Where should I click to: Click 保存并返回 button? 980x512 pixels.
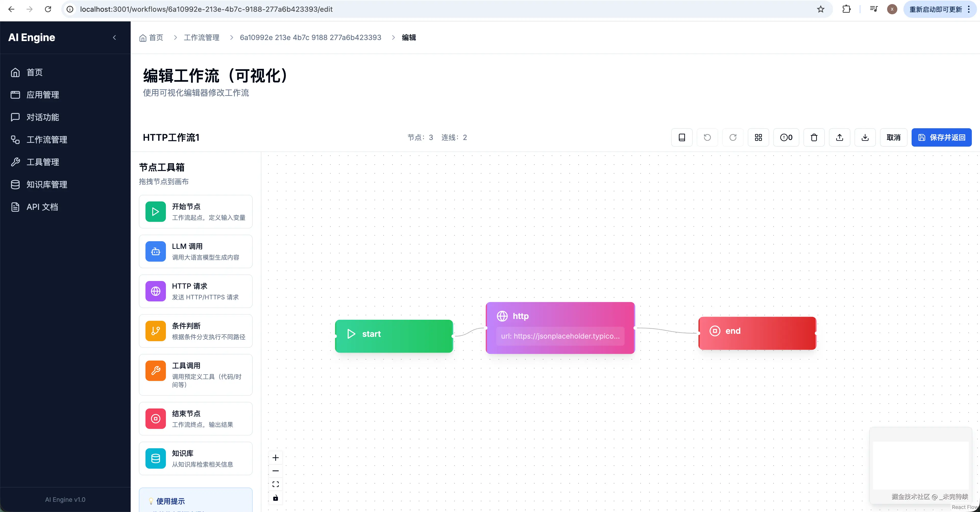point(941,137)
